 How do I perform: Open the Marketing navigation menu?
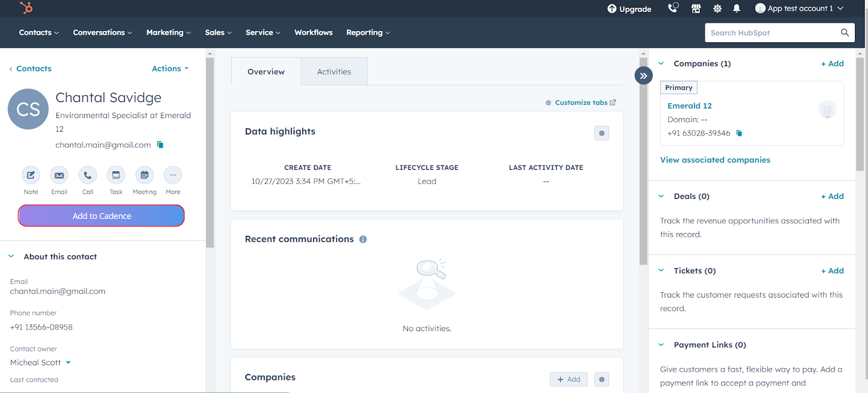[x=169, y=33]
